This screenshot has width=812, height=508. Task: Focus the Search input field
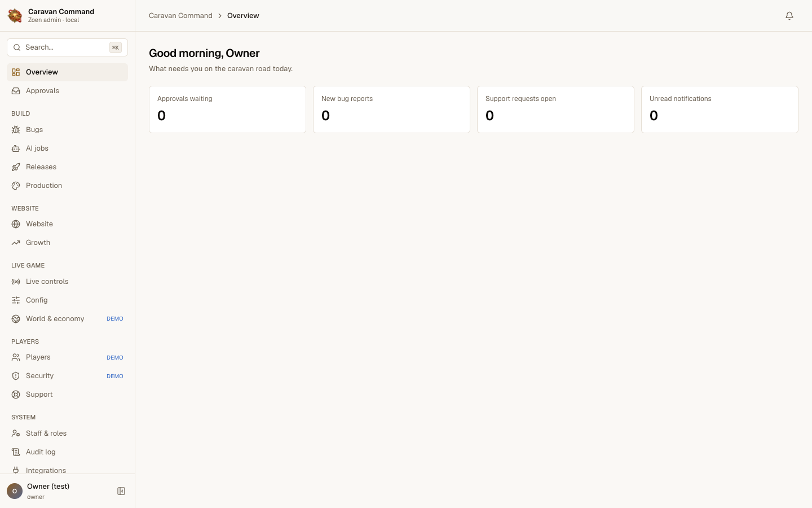click(x=67, y=47)
